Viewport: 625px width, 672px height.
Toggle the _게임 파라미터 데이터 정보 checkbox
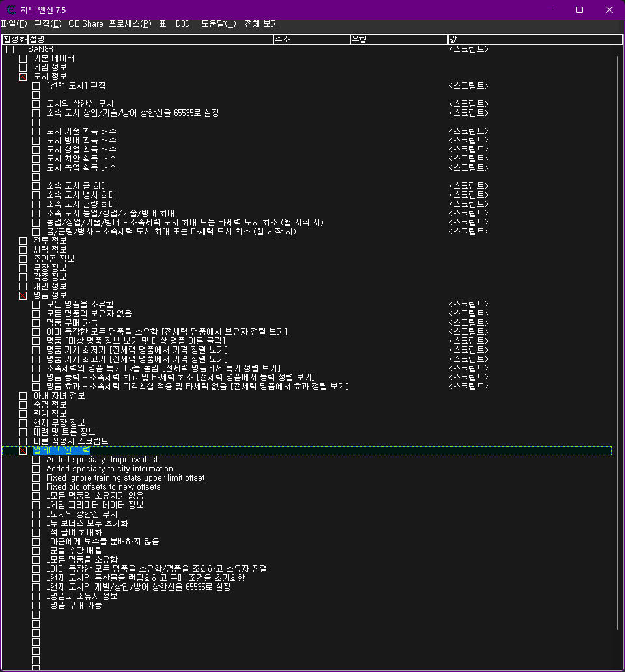[36, 506]
